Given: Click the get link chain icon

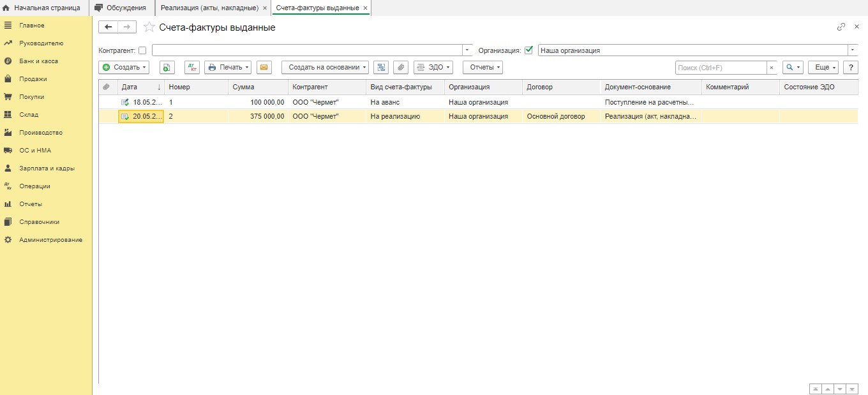Looking at the screenshot, I should pyautogui.click(x=841, y=27).
